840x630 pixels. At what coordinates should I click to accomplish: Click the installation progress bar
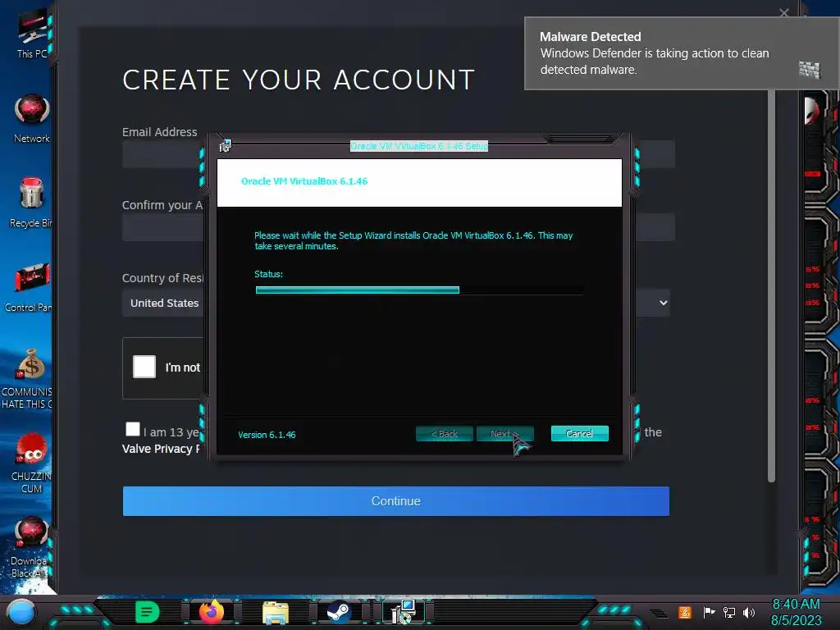(419, 290)
